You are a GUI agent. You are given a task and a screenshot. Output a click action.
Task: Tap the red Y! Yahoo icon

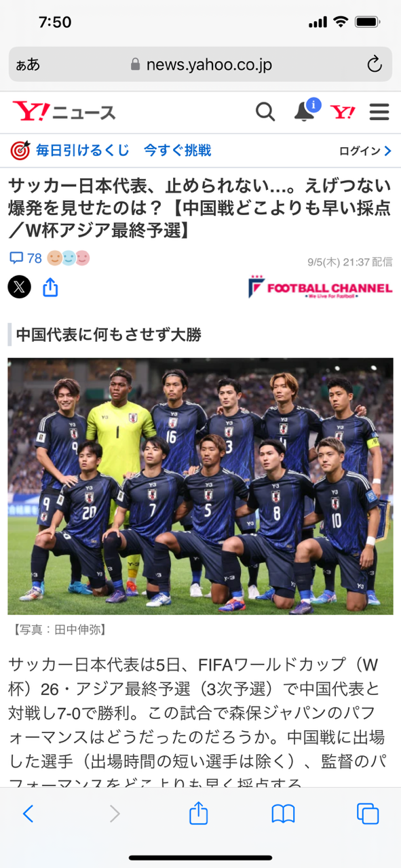[343, 112]
